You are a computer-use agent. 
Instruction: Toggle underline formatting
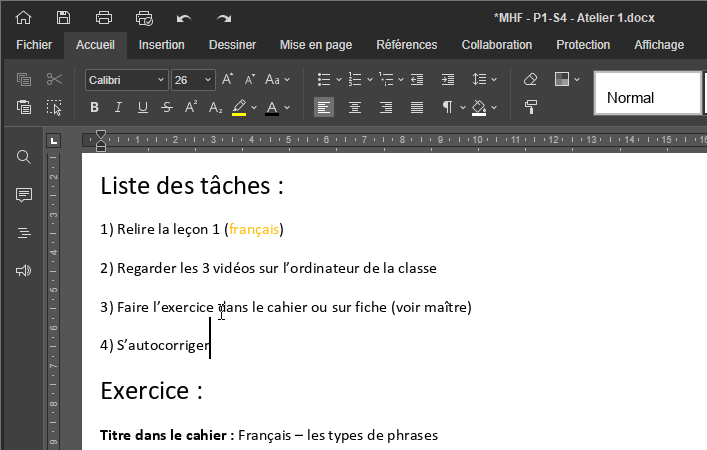click(142, 107)
